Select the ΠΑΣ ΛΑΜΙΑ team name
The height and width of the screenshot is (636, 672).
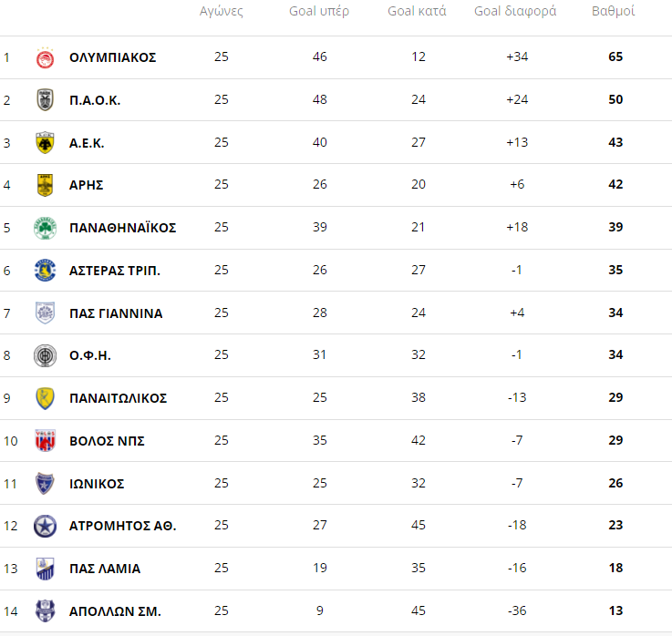coord(105,569)
